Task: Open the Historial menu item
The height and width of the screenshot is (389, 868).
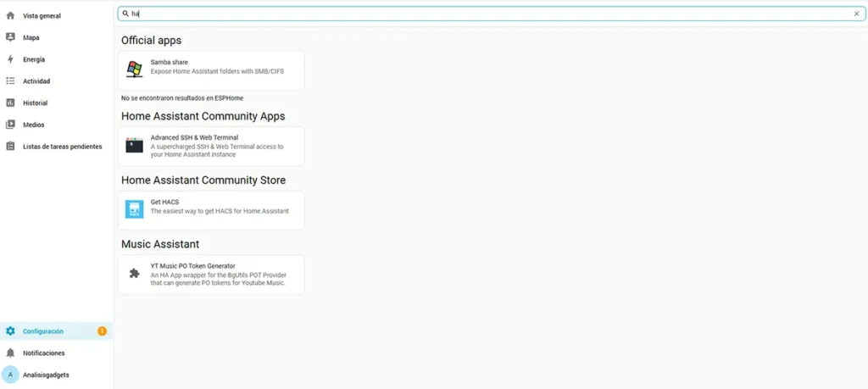Action: (56, 103)
